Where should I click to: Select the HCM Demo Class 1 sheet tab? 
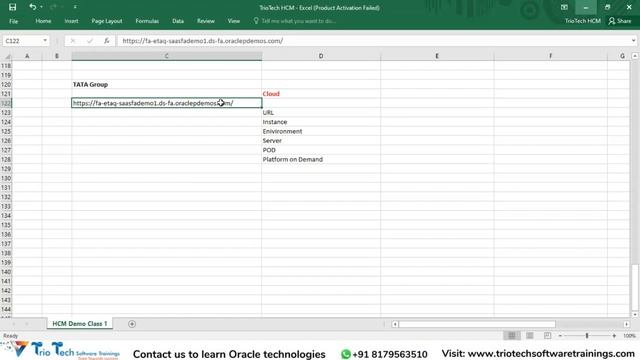click(x=80, y=324)
